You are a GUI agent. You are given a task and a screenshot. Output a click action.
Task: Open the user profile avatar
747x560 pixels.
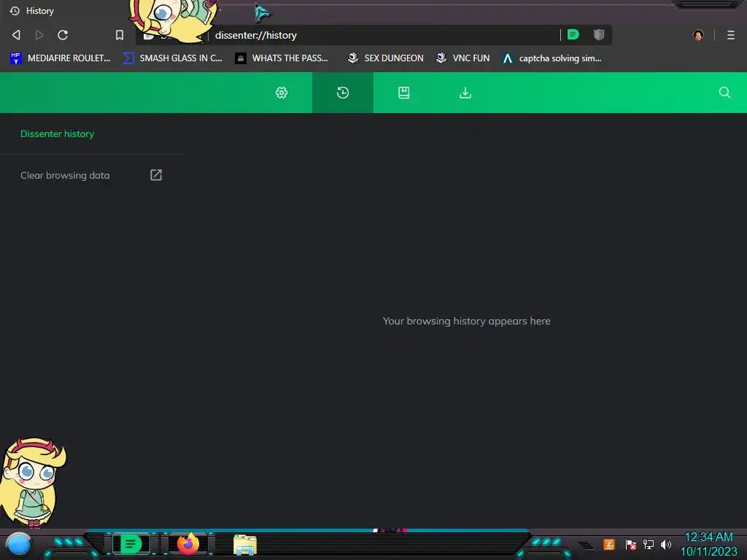[698, 35]
